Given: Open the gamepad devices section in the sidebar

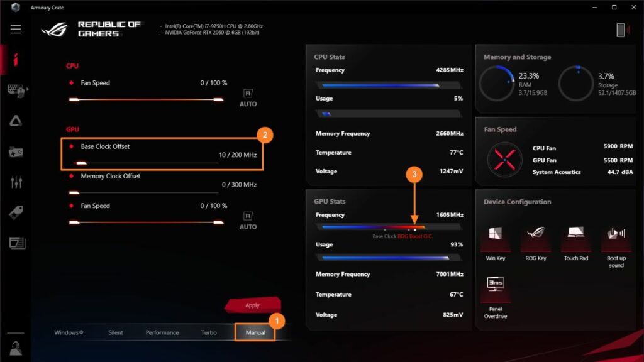Looking at the screenshot, I should pos(15,150).
